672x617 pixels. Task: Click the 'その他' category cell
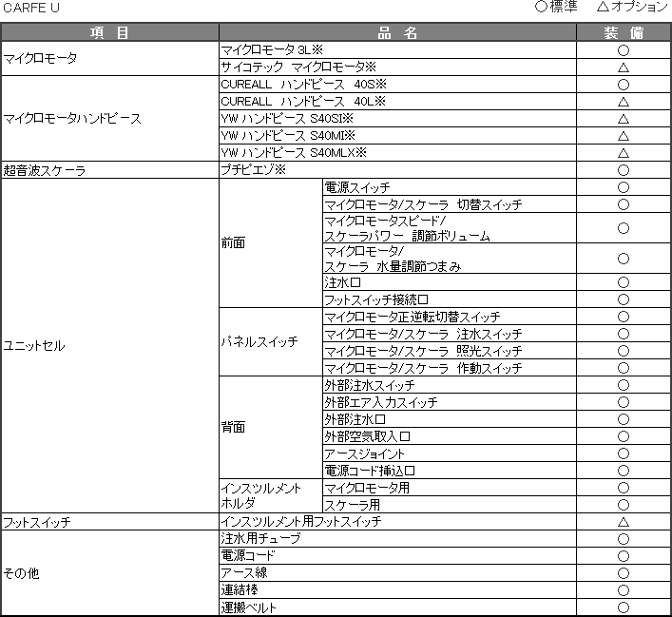pos(109,573)
